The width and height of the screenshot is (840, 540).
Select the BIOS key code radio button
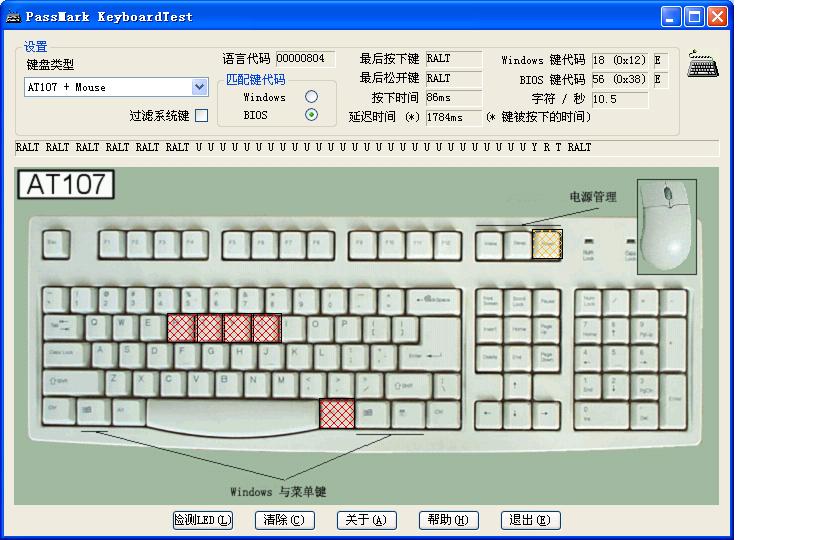pos(311,115)
